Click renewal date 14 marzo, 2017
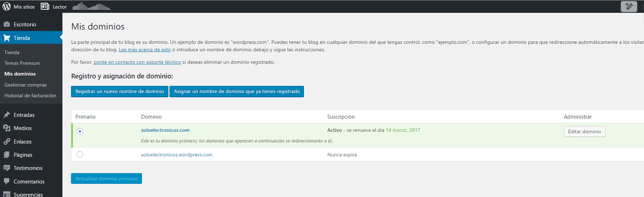Image resolution: width=644 pixels, height=197 pixels. coord(403,130)
